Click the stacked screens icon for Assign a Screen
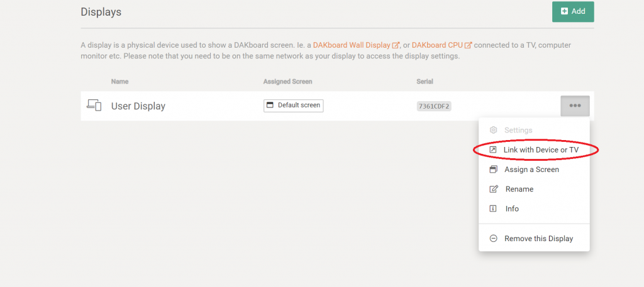Image resolution: width=644 pixels, height=287 pixels. [x=494, y=170]
